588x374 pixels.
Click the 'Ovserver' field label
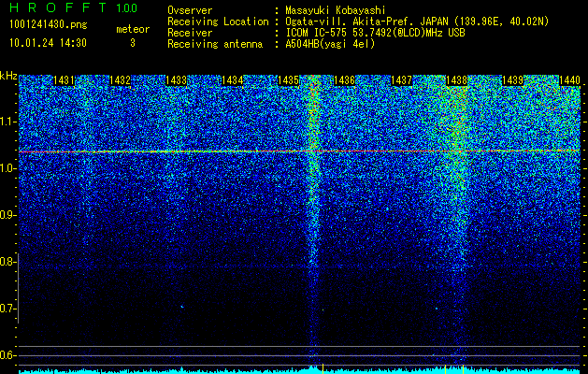pyautogui.click(x=190, y=10)
